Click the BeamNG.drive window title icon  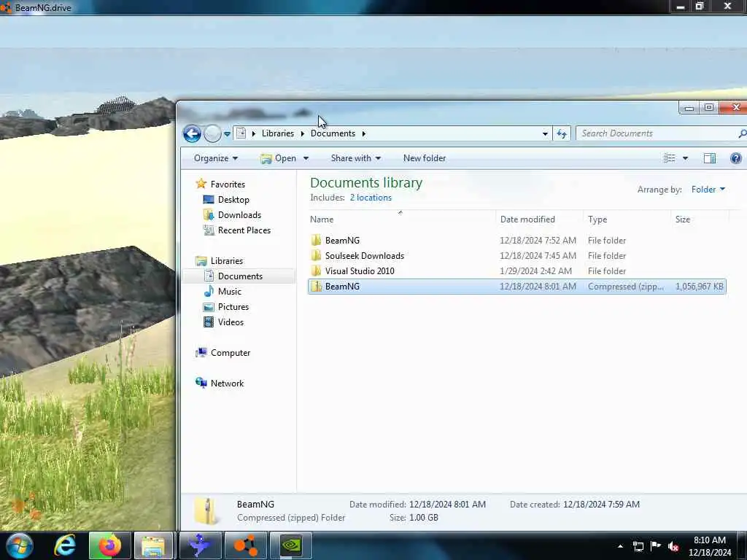point(5,7)
